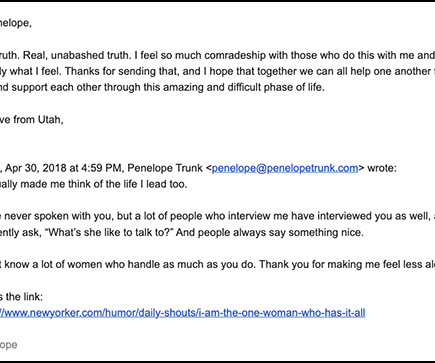Click the gray signature text ending in "ope"
The width and height of the screenshot is (435, 363).
(x=9, y=345)
